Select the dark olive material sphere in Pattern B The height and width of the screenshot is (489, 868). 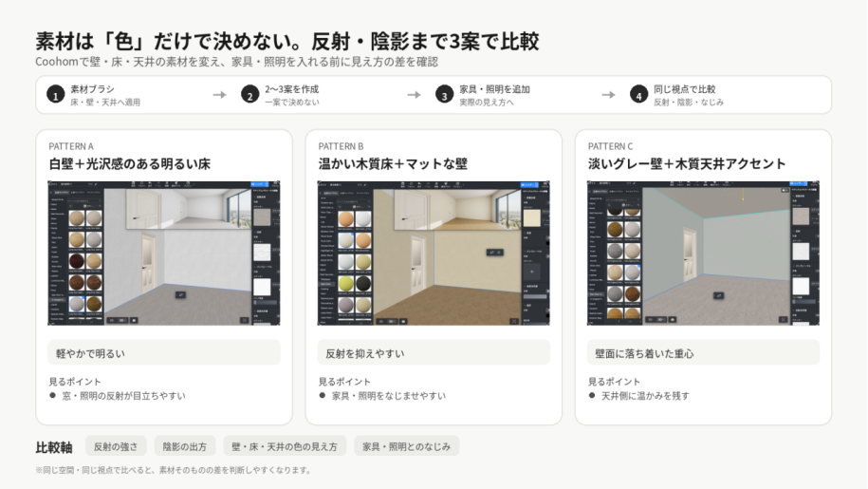[363, 284]
